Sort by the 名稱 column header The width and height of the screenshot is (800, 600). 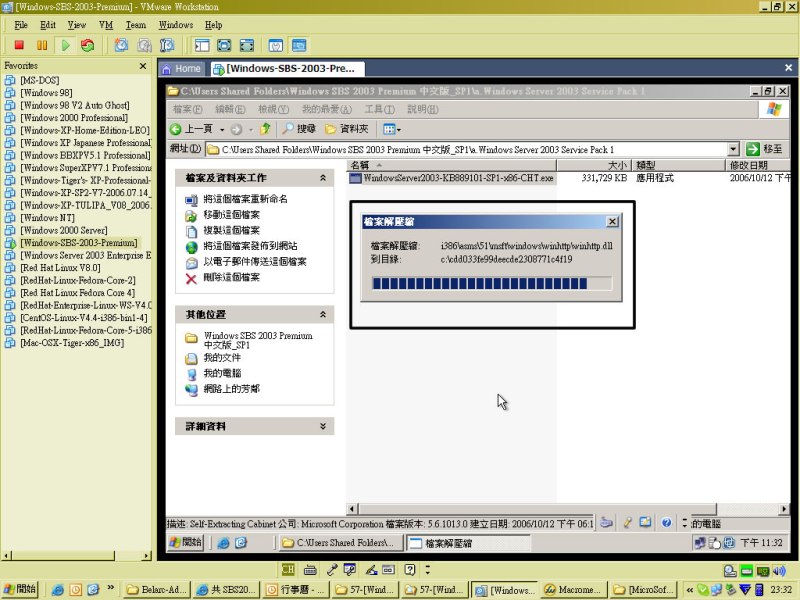pyautogui.click(x=452, y=165)
